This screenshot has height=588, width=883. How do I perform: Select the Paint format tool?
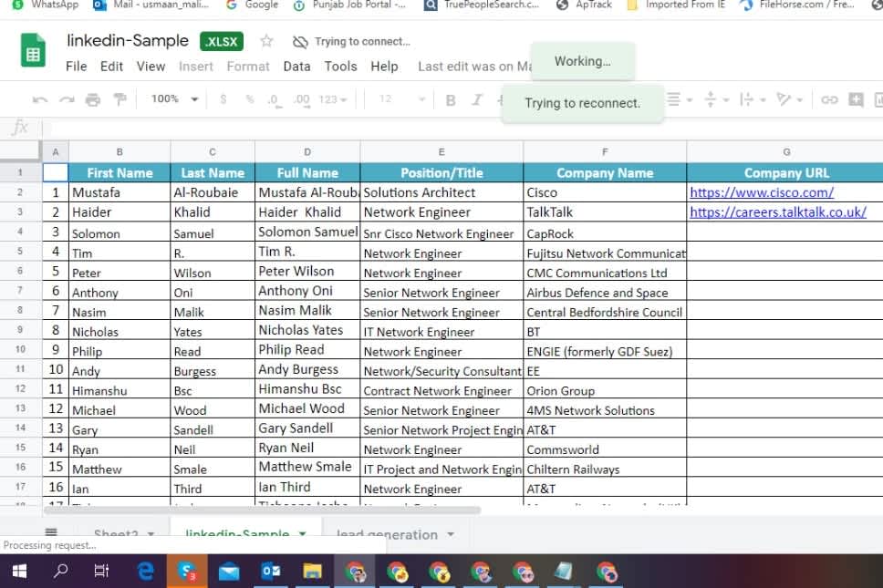pyautogui.click(x=119, y=99)
